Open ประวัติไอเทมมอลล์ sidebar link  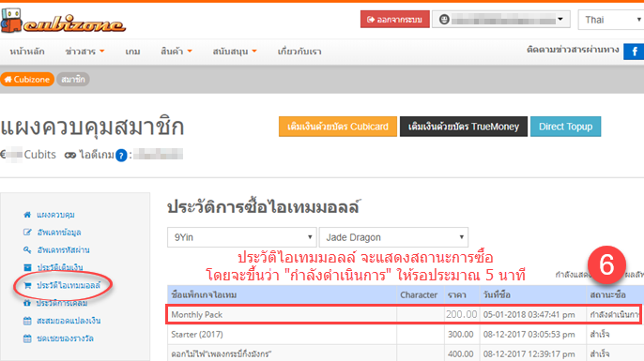69,285
